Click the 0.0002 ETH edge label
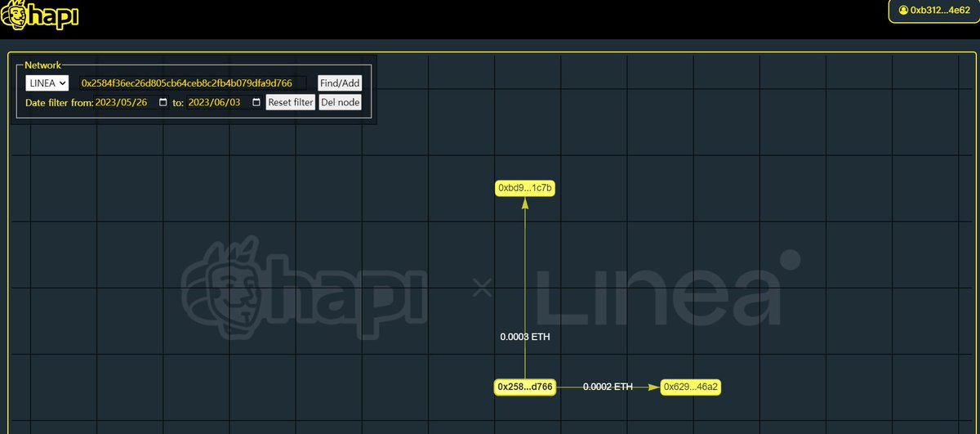This screenshot has height=434, width=980. coord(608,387)
